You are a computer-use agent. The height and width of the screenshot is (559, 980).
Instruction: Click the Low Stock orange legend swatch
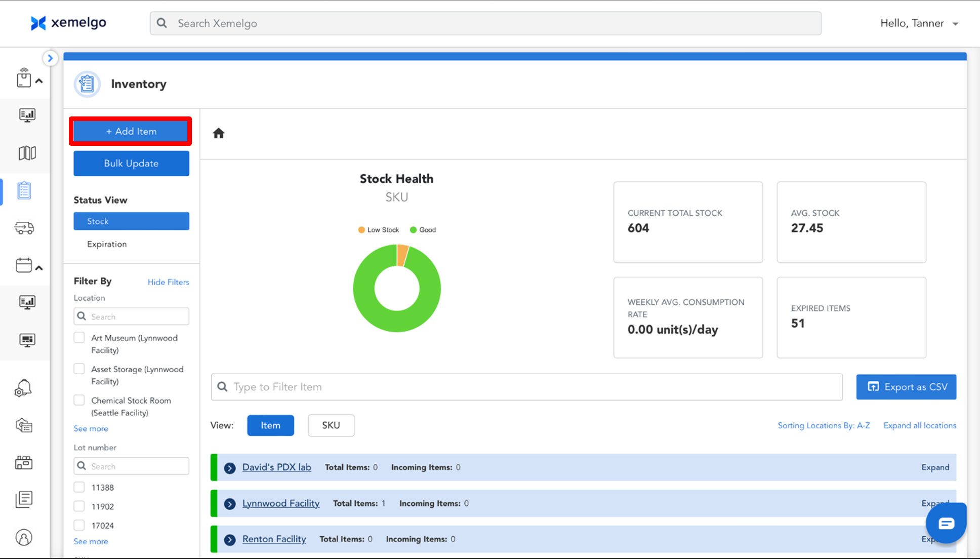[361, 230]
